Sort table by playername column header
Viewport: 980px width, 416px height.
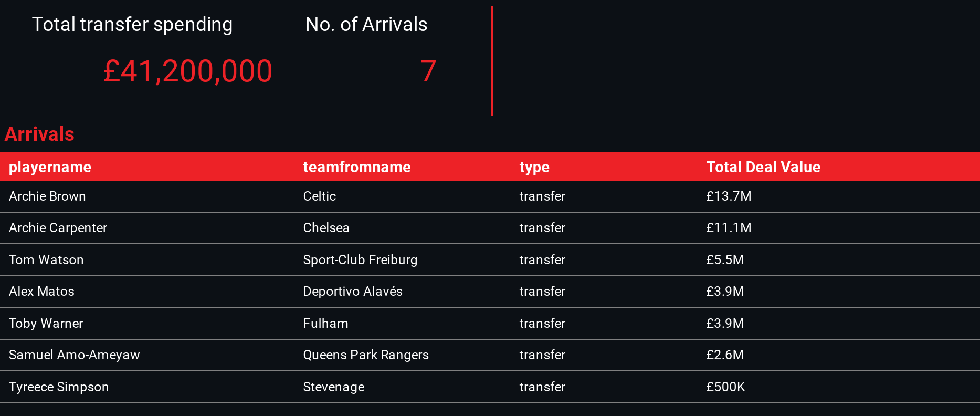[50, 167]
